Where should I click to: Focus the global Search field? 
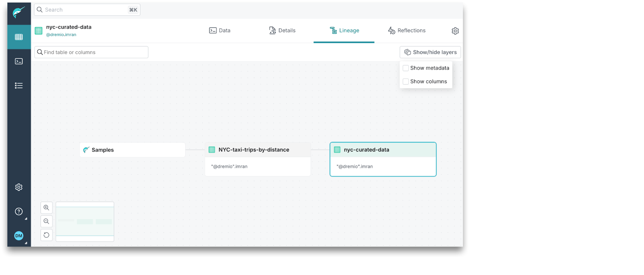point(87,10)
